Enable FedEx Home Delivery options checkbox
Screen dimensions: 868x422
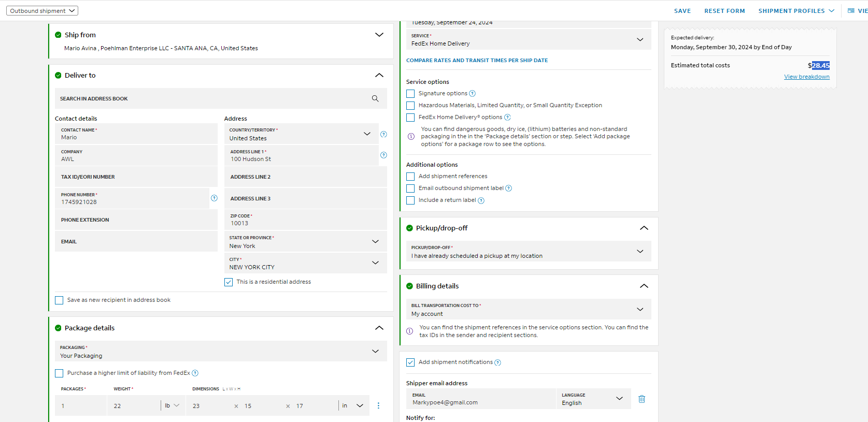click(x=410, y=118)
